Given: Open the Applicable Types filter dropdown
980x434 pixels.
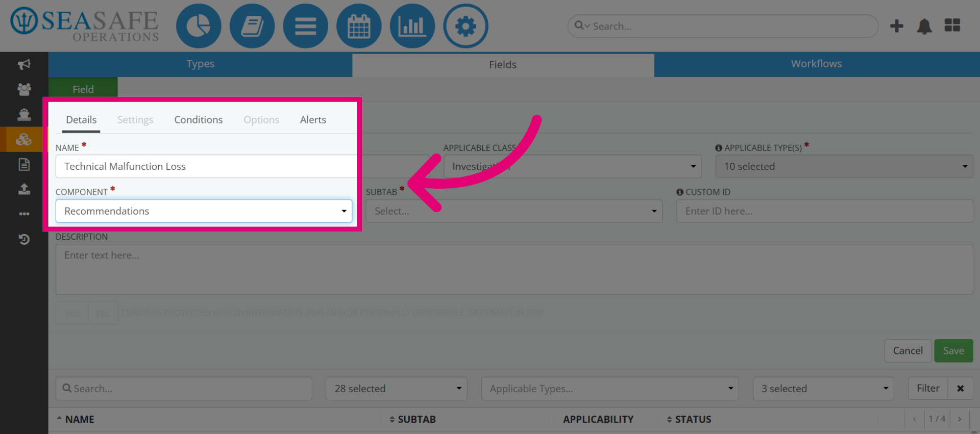Looking at the screenshot, I should 610,389.
